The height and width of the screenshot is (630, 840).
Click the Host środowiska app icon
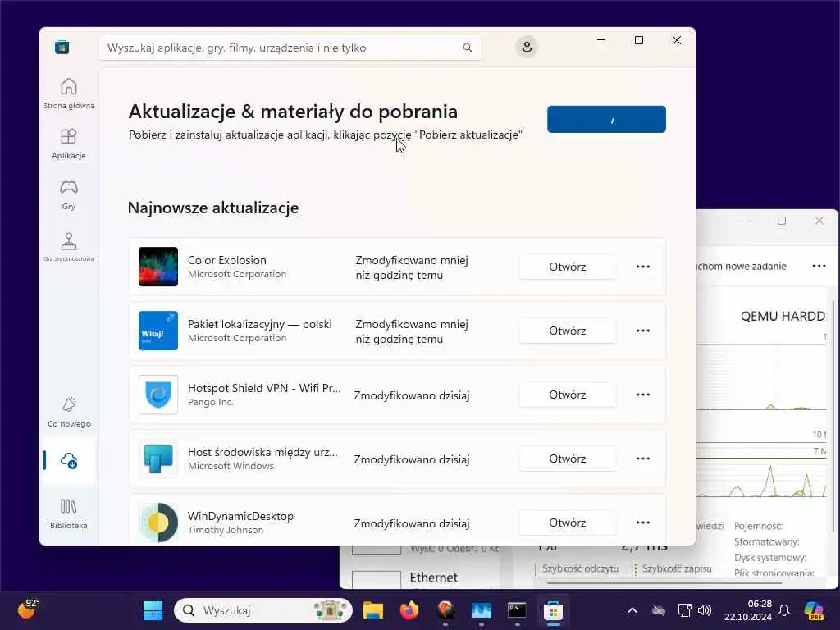(x=158, y=459)
